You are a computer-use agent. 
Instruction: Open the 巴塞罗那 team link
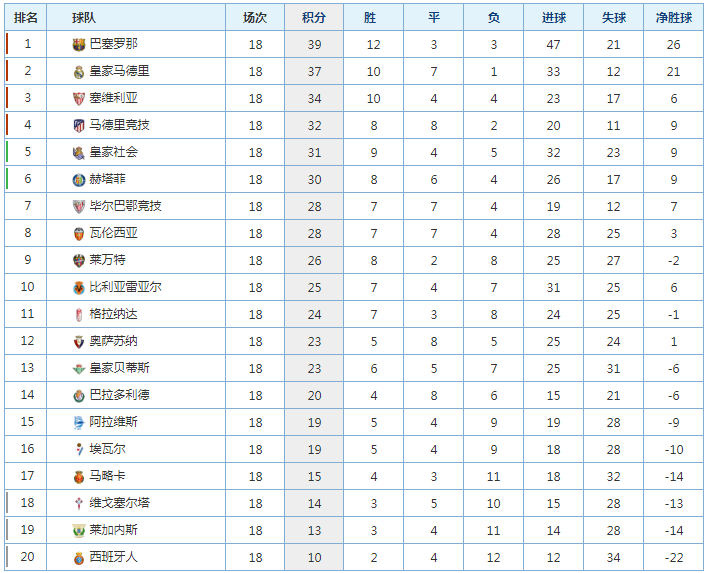[113, 44]
